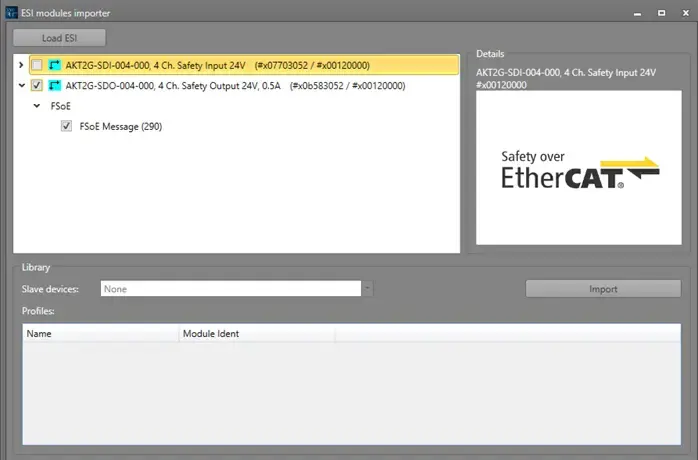Enable the AKT2G-SDI-004-000 Safety Input checkbox

[37, 65]
